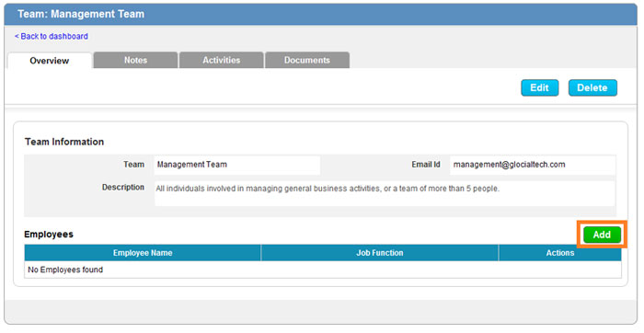Add an employee with the green Add button
This screenshot has height=333, width=644.
[602, 235]
